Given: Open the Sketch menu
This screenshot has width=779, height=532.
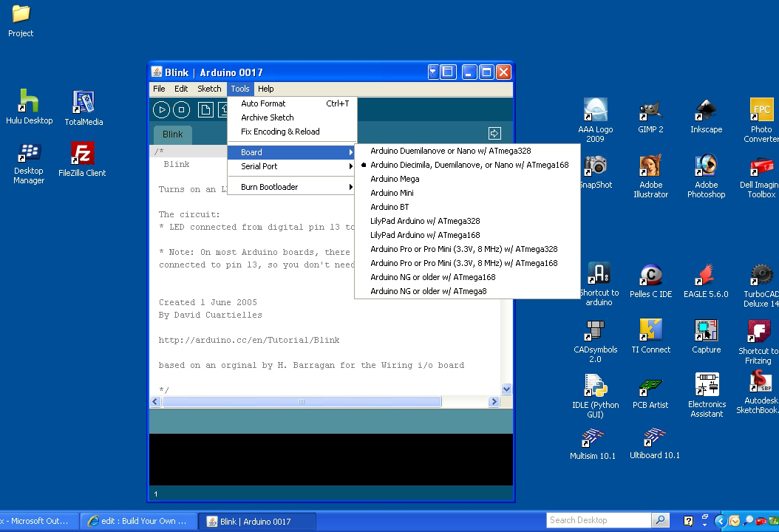Looking at the screenshot, I should coord(209,88).
